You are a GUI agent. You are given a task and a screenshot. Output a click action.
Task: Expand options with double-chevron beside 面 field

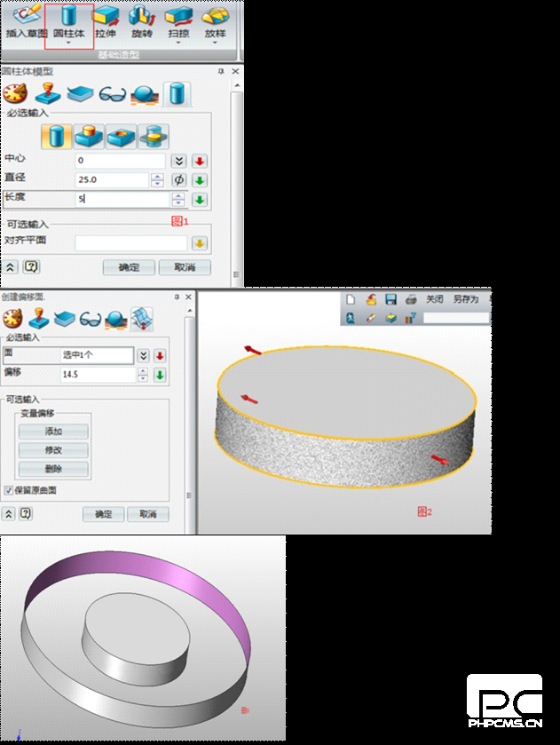point(144,355)
